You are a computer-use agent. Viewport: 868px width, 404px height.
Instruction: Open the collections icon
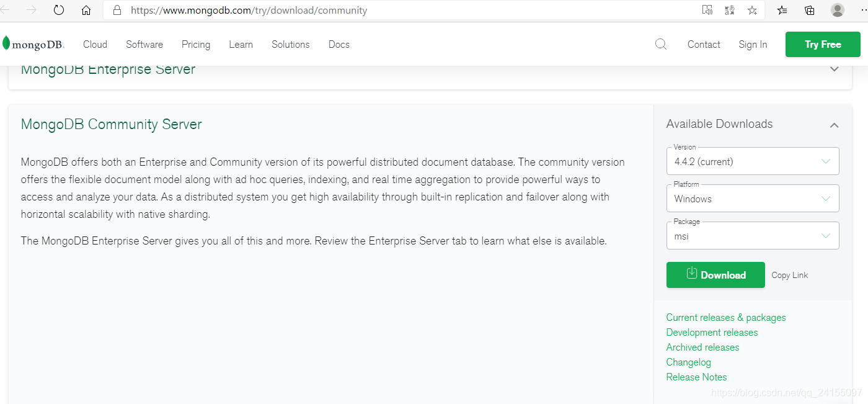tap(810, 10)
